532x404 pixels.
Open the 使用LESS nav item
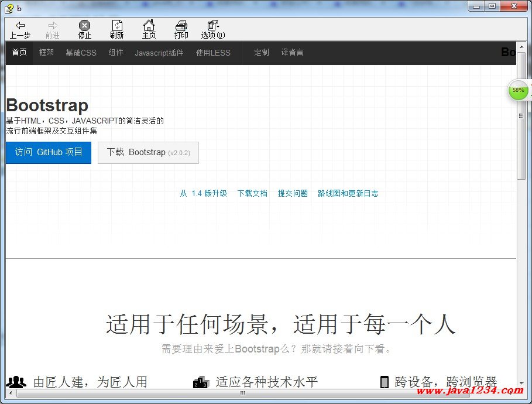coord(213,53)
